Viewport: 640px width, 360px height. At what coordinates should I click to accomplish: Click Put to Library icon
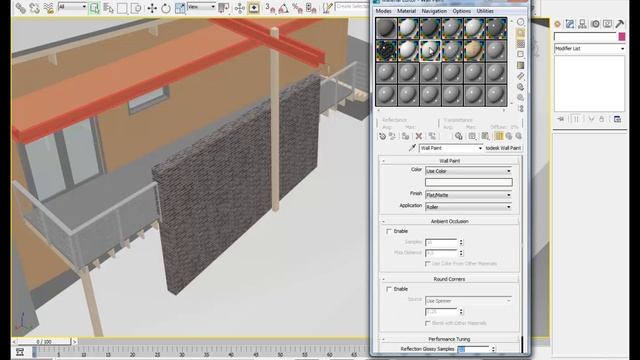[458, 136]
